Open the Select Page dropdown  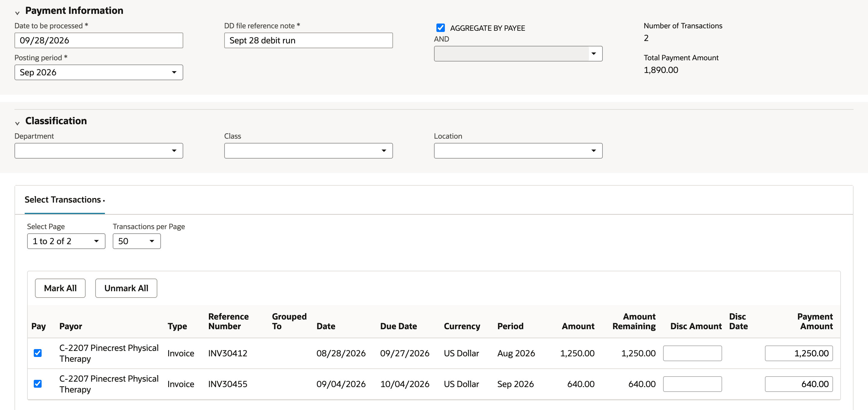click(66, 241)
